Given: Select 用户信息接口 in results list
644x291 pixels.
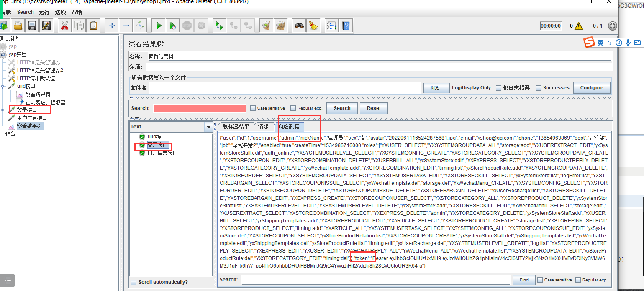Looking at the screenshot, I should 162,153.
